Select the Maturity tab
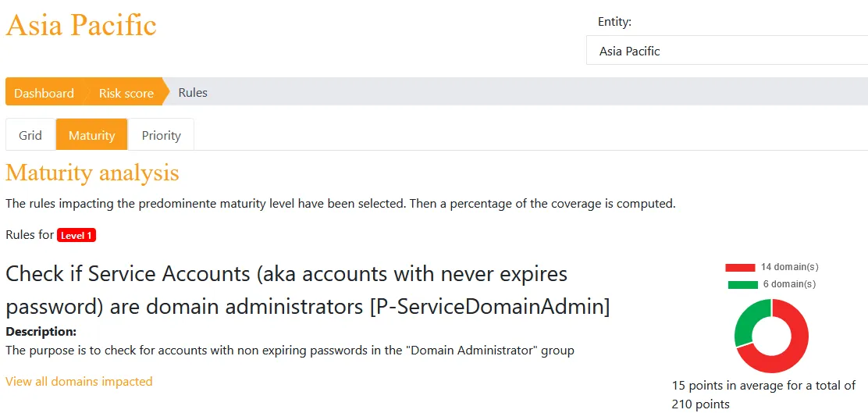The width and height of the screenshot is (868, 413). 92,135
